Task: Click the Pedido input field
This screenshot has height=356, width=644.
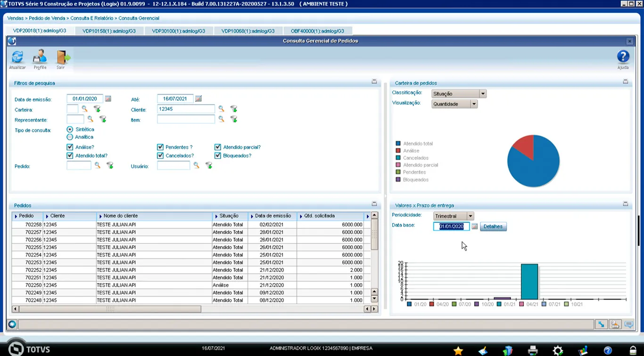Action: point(79,166)
